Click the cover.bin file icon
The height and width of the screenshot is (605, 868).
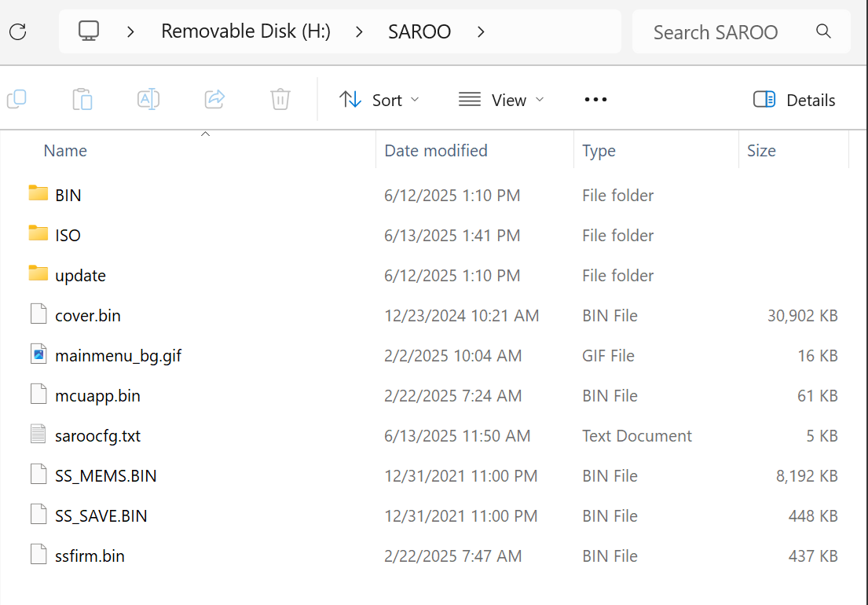pos(38,313)
